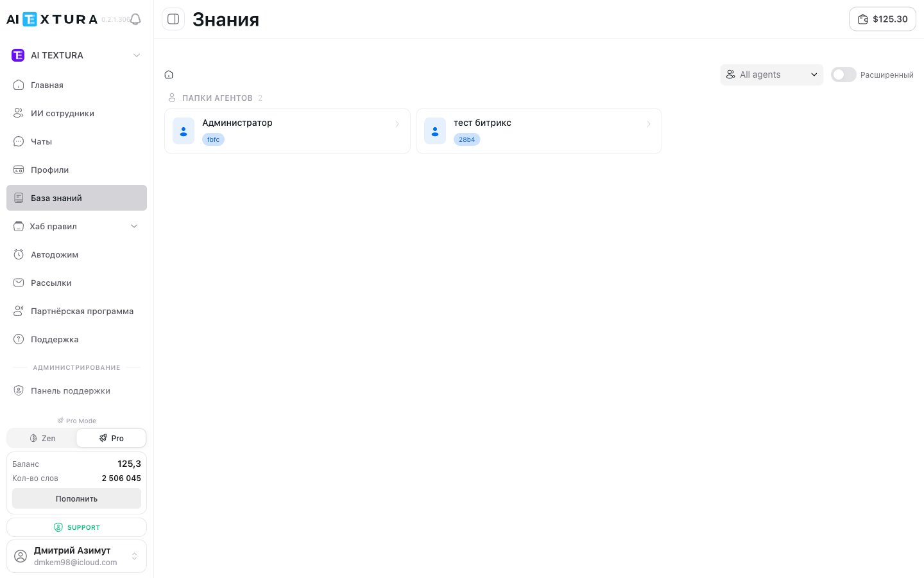
Task: Switch to Pro mode
Action: (x=111, y=438)
